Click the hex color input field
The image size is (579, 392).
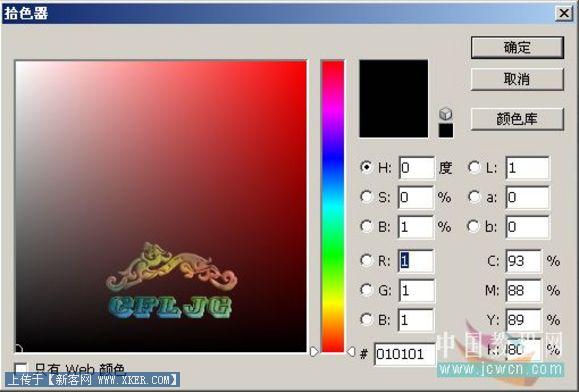pos(404,354)
